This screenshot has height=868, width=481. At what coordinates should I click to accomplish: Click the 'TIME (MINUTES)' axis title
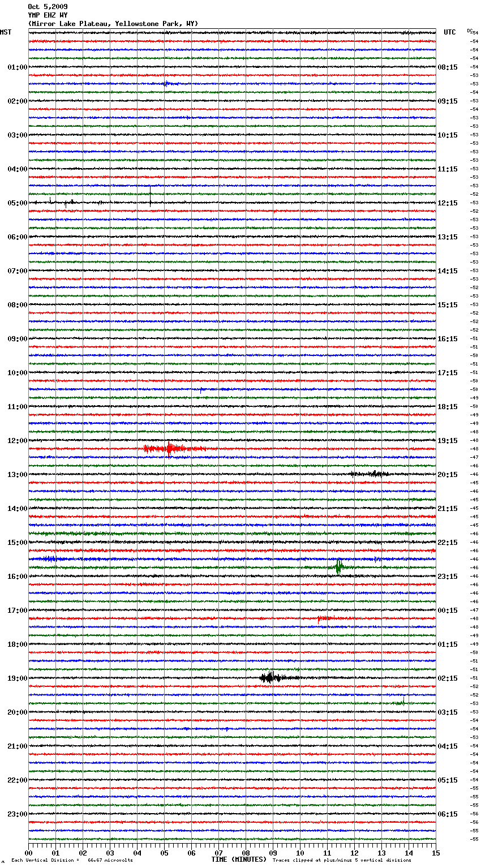(239, 860)
